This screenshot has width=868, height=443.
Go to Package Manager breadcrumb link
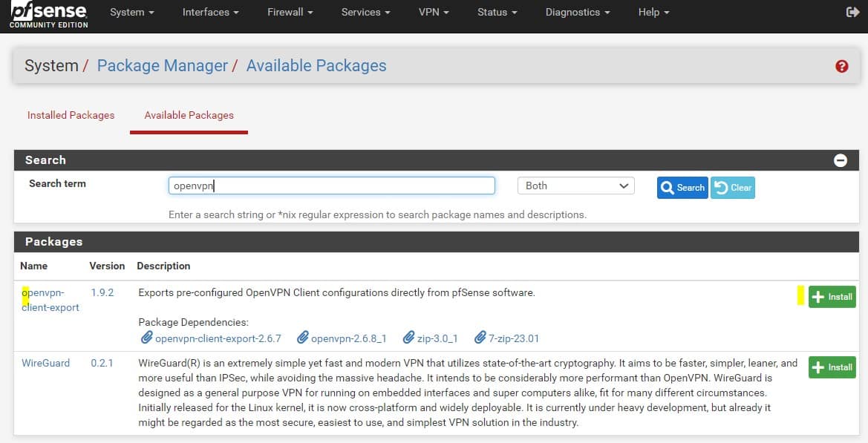(162, 66)
